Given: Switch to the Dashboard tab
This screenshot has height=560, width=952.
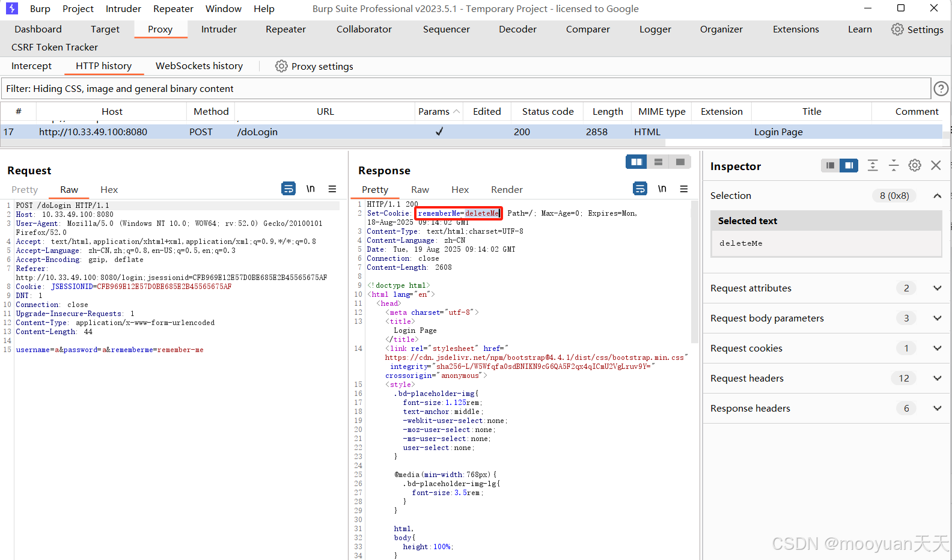Looking at the screenshot, I should 38,29.
